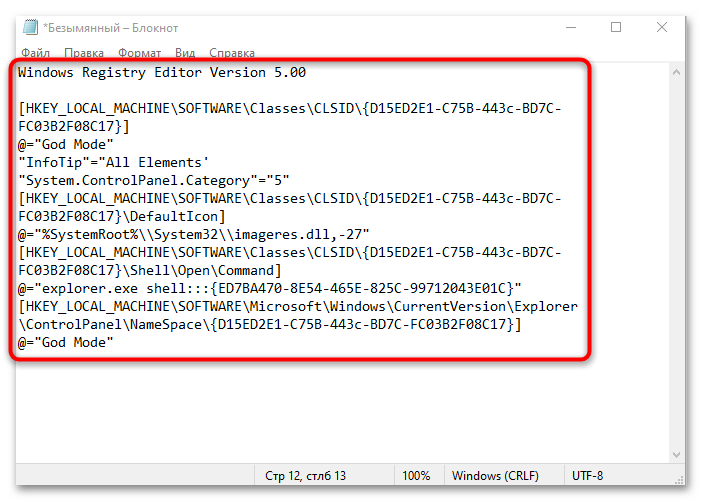Click the UTF-8 encoding status entry
Image resolution: width=703 pixels, height=501 pixels.
(587, 475)
